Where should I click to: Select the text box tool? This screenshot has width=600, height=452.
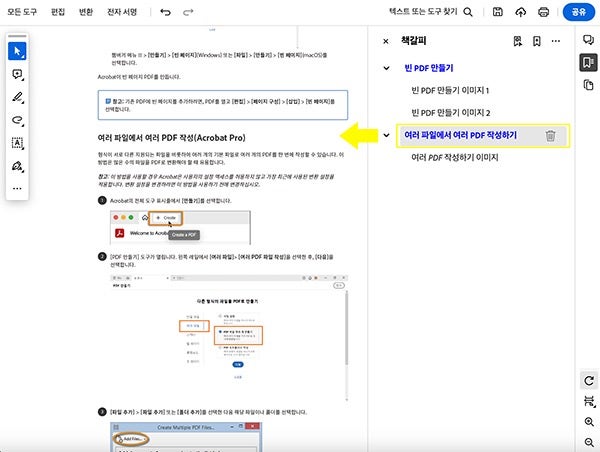click(x=17, y=143)
